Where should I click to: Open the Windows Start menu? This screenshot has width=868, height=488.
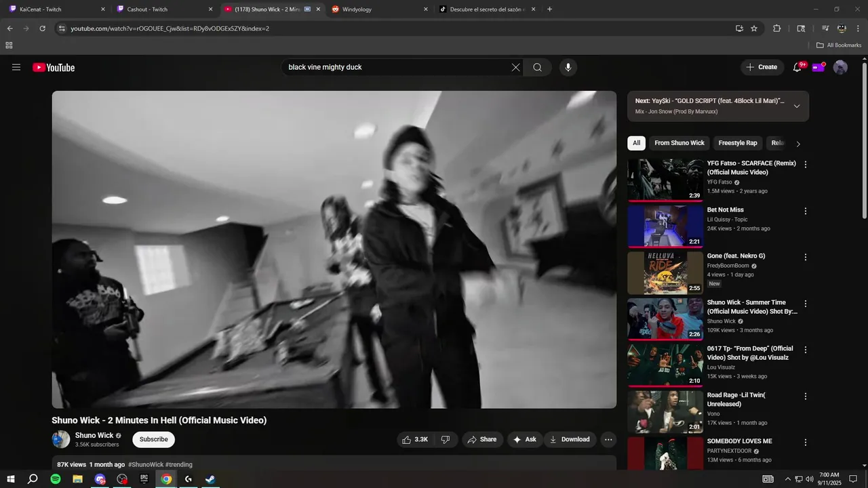pyautogui.click(x=11, y=479)
